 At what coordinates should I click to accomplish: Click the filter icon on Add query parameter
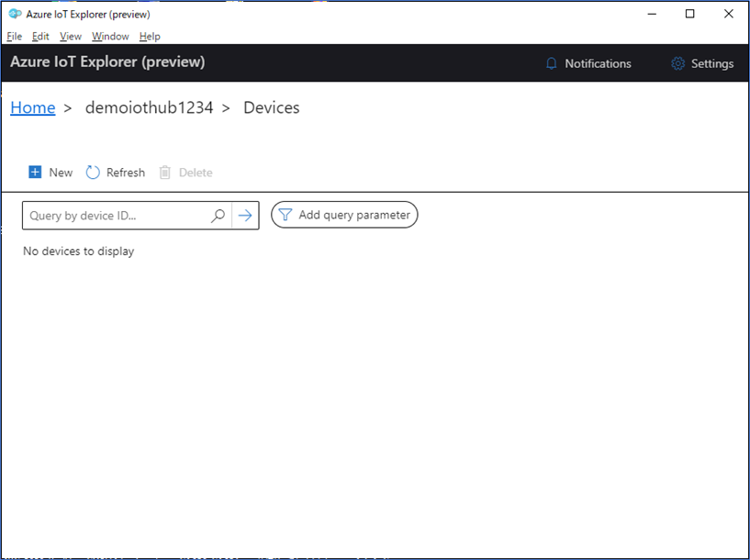click(287, 215)
